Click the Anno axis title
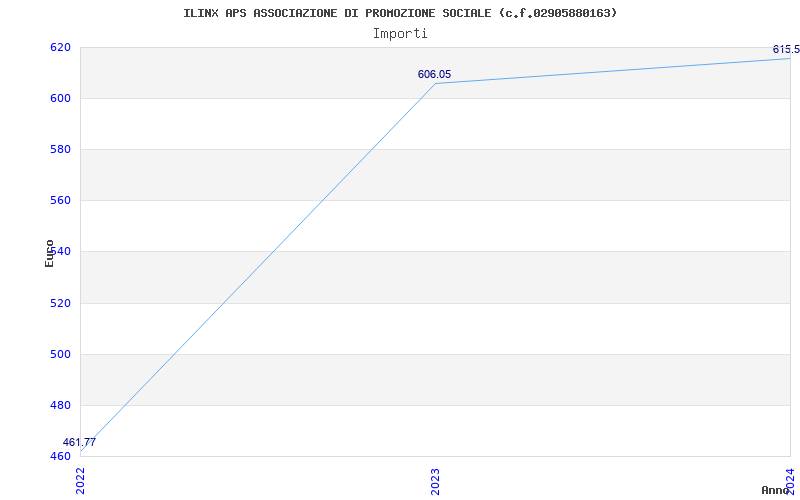This screenshot has width=800, height=500. [x=775, y=490]
